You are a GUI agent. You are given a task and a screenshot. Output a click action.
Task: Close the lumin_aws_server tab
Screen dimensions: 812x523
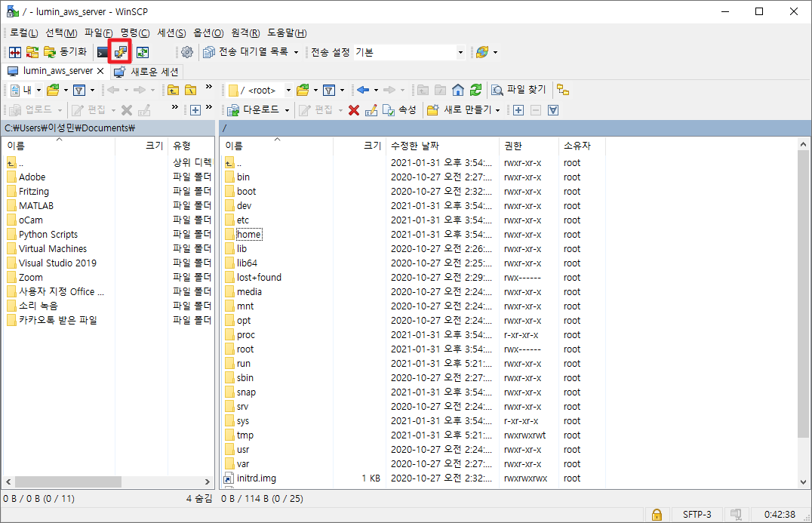[100, 71]
